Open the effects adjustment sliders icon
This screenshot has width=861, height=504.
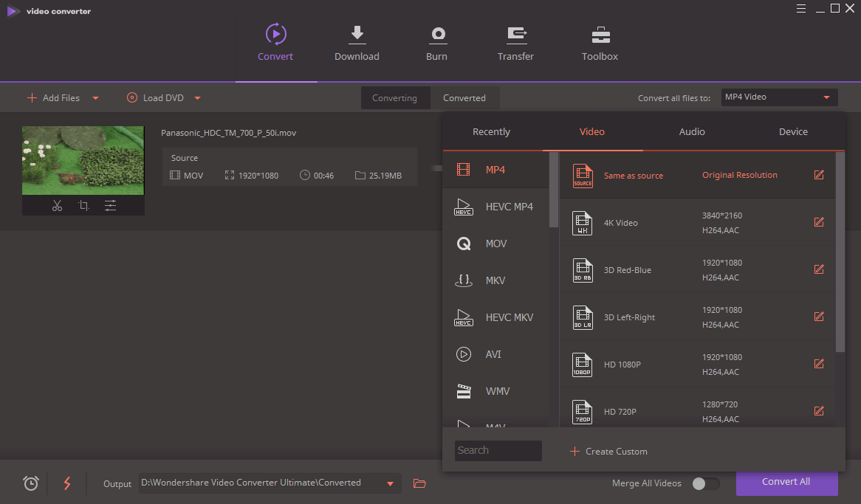(110, 206)
